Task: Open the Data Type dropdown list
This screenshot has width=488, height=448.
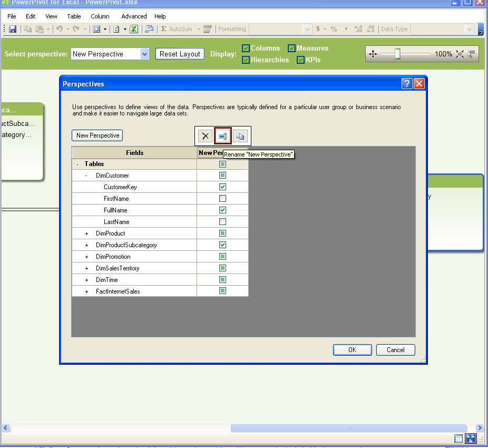Action: tap(469, 29)
